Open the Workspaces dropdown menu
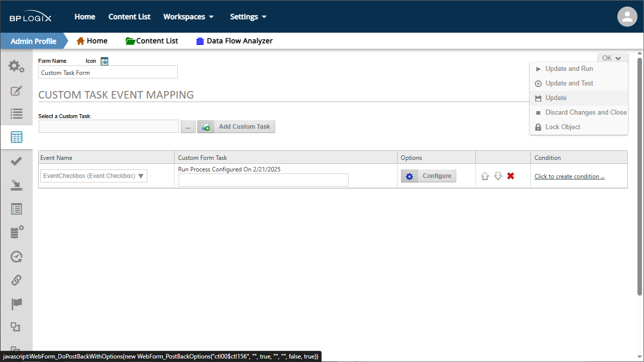The width and height of the screenshot is (644, 362). (188, 17)
